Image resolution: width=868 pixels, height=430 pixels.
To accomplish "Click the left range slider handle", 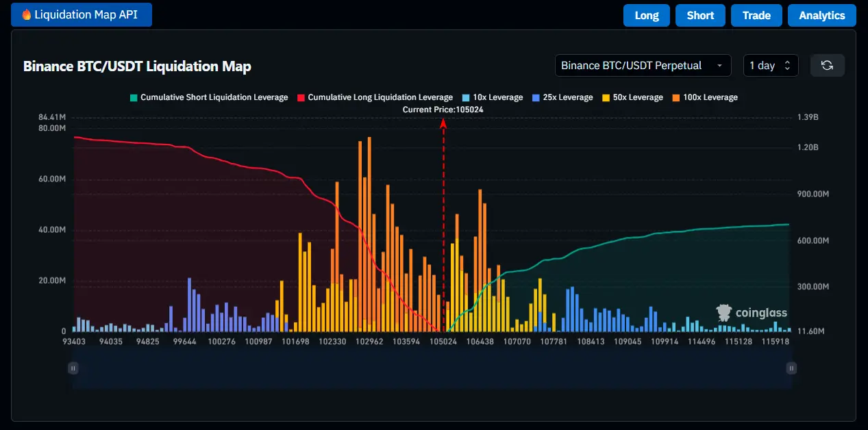I will click(73, 368).
